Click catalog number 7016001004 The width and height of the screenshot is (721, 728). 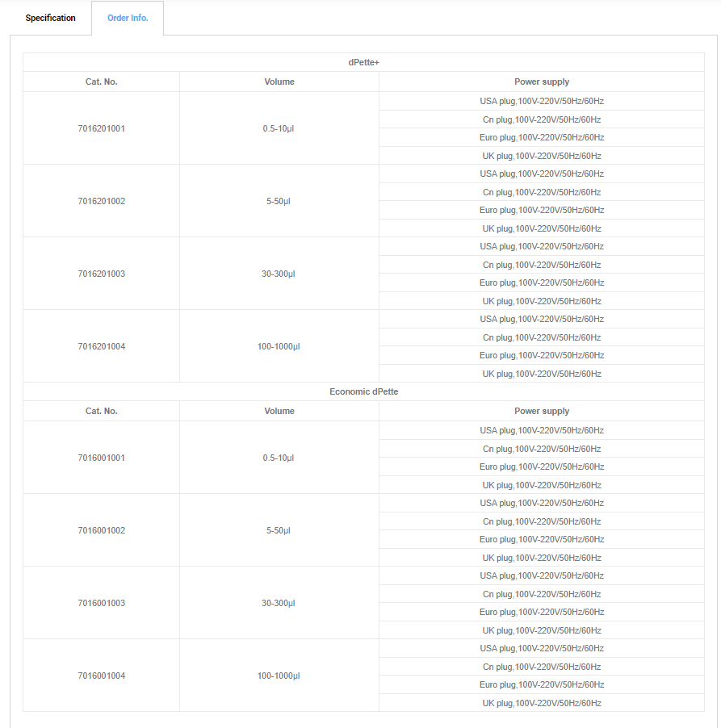coord(102,676)
